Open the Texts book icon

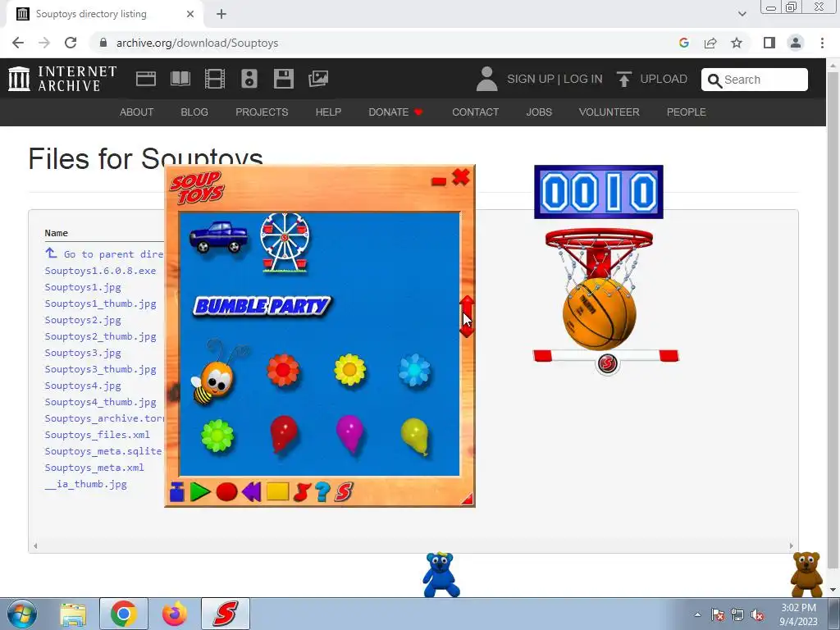coord(180,79)
